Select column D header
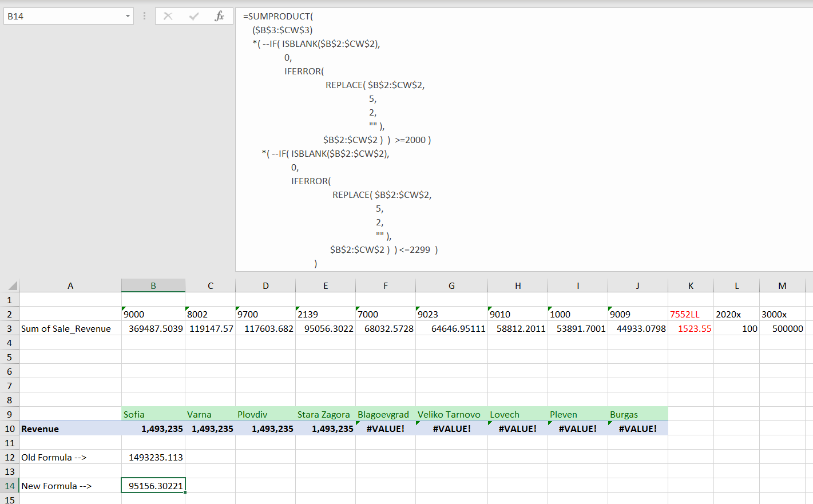The image size is (813, 504). [x=265, y=285]
